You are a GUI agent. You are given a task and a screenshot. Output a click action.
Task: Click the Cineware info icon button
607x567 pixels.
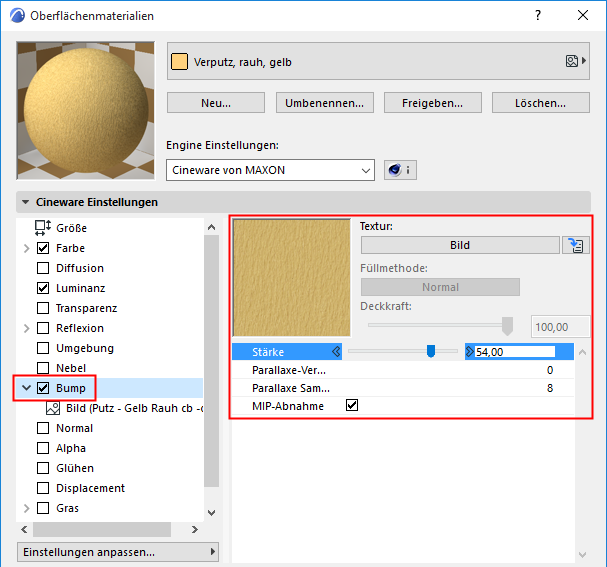pyautogui.click(x=400, y=170)
